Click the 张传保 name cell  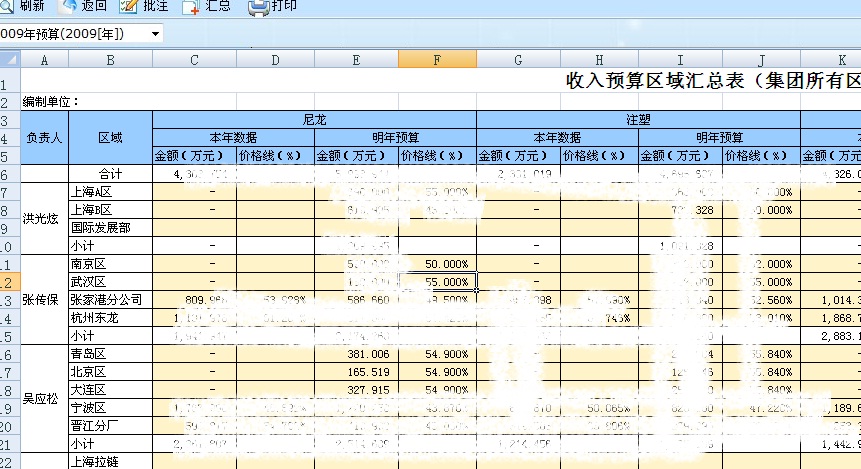(44, 300)
